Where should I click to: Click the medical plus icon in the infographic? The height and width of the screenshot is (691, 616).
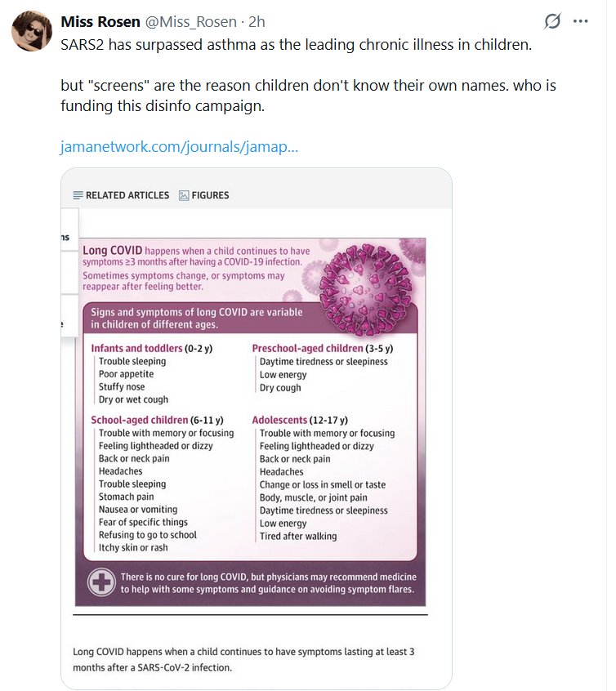tap(100, 582)
